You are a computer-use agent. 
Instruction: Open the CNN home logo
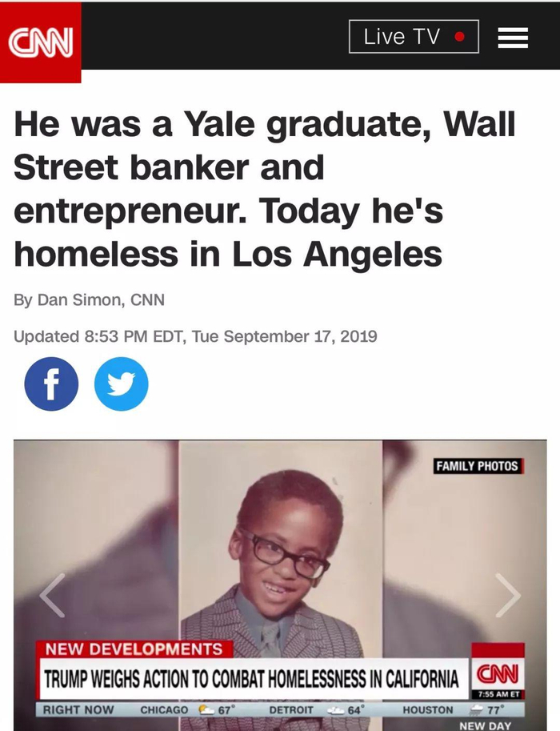click(41, 42)
